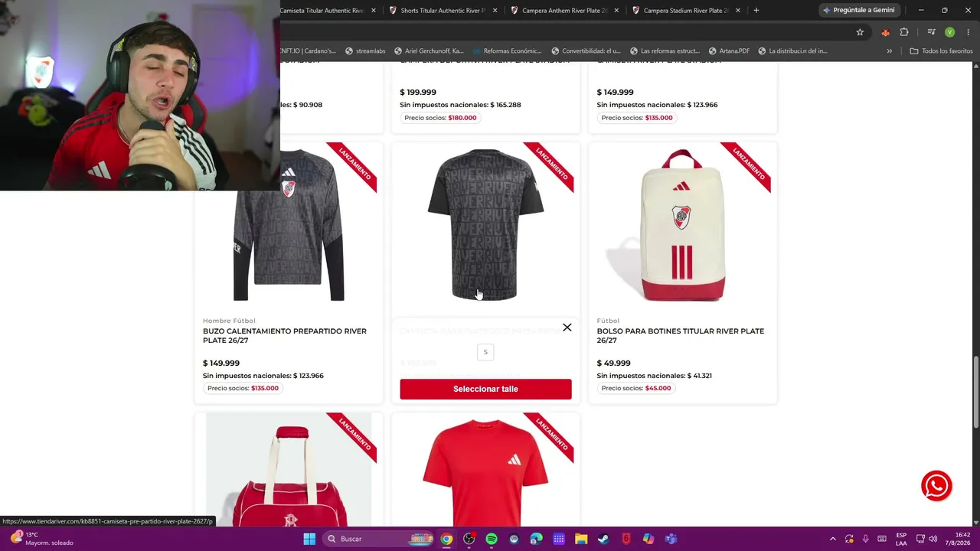
Task: Open the Windows Start menu
Action: pos(309,539)
